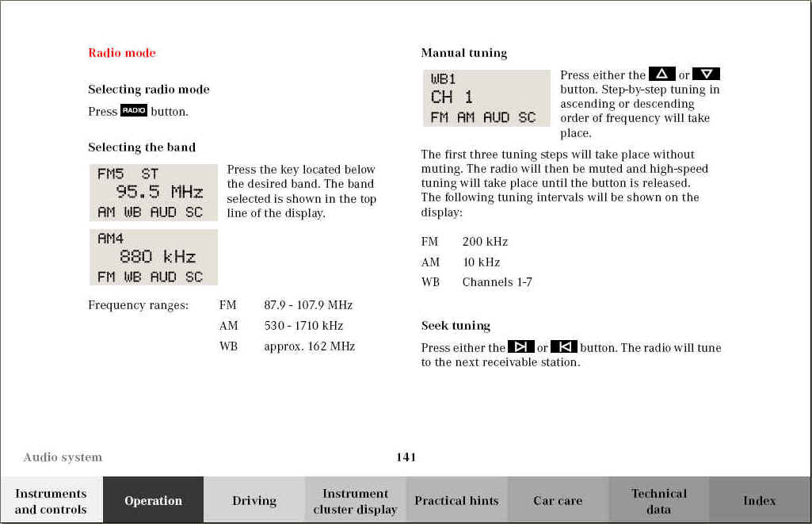Click the Audio system footer label

63,457
